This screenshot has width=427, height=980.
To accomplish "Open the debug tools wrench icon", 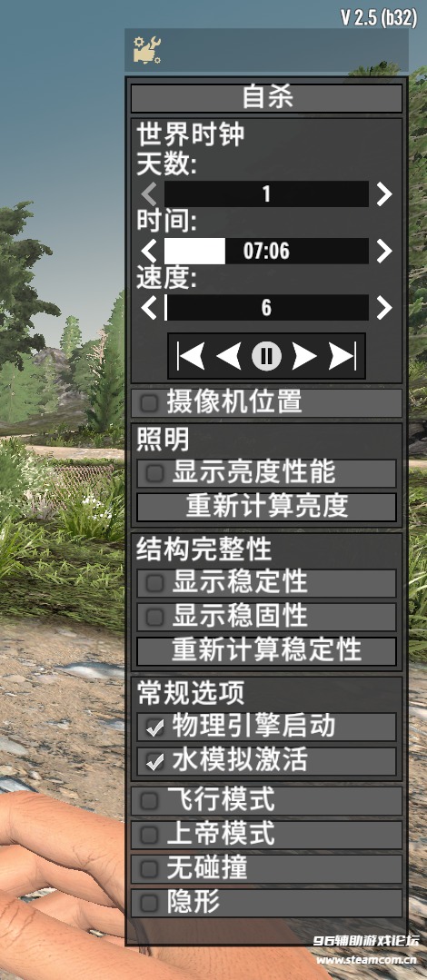I will click(x=147, y=50).
